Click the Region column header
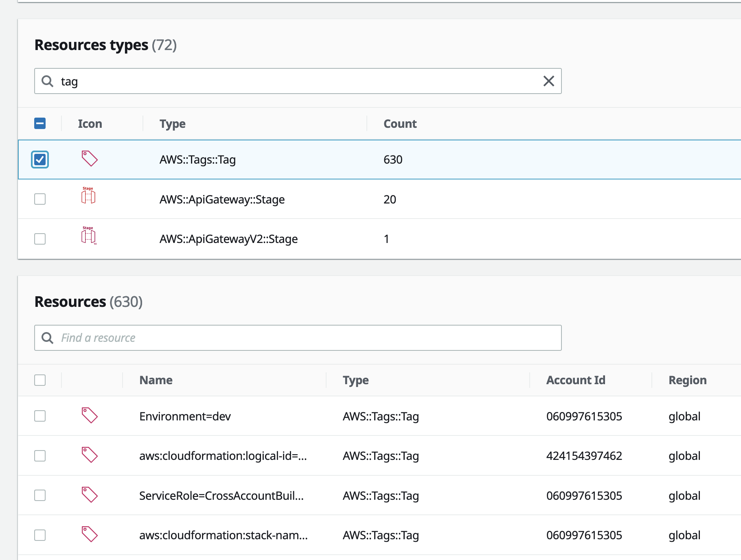The width and height of the screenshot is (741, 560). (x=687, y=380)
